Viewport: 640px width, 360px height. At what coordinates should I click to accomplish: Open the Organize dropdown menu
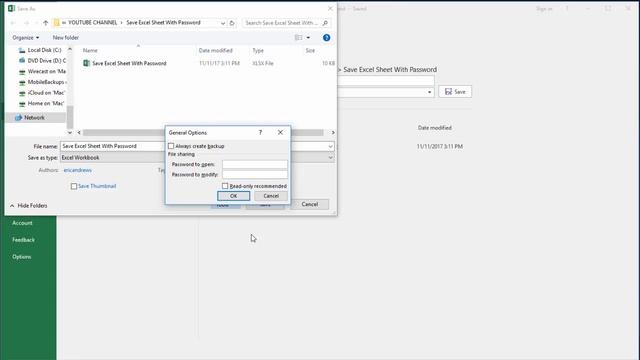pyautogui.click(x=26, y=38)
